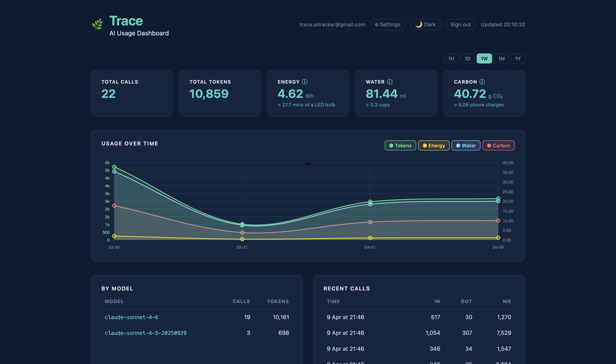Click the Total Tokens value 10,859

209,94
